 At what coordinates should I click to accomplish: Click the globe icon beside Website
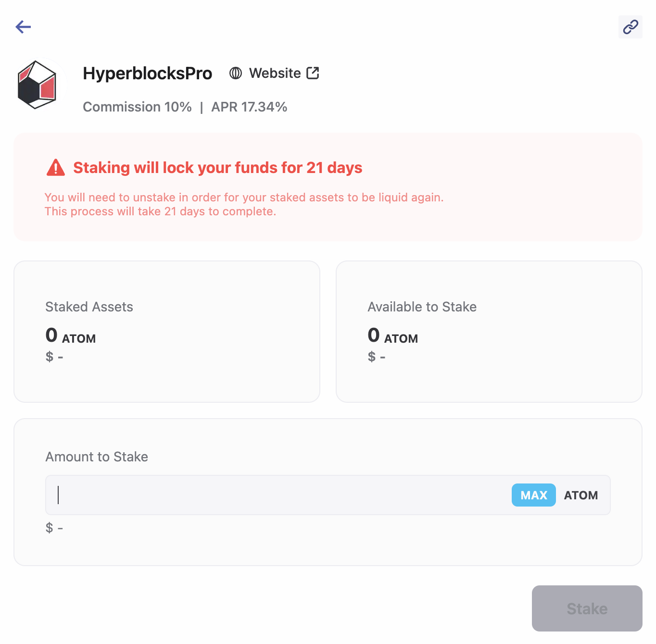click(x=236, y=73)
